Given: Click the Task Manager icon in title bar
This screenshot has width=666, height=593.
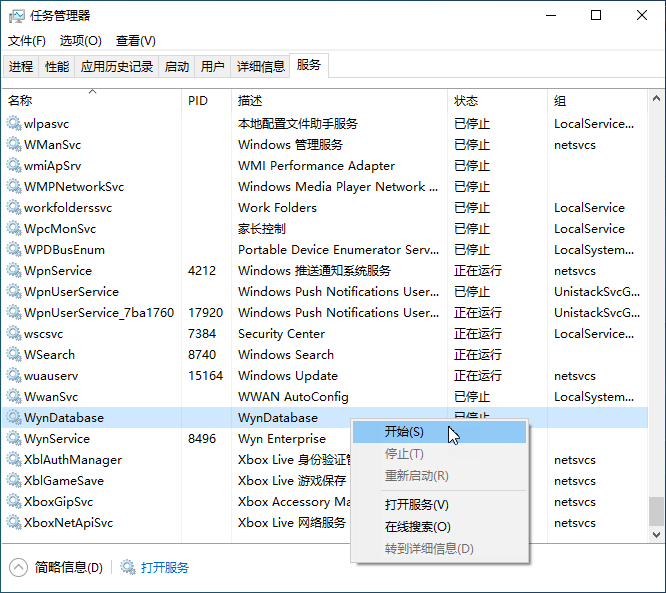Looking at the screenshot, I should [16, 16].
